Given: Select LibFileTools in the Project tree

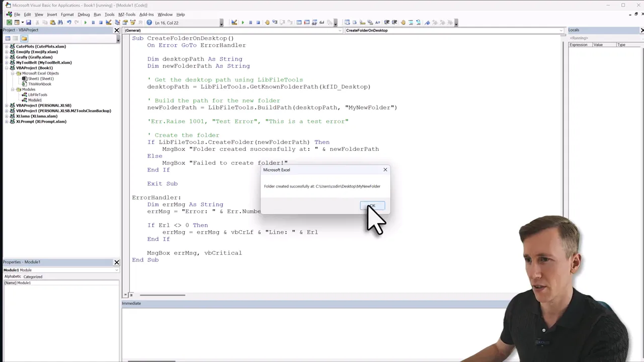Looking at the screenshot, I should pyautogui.click(x=38, y=95).
